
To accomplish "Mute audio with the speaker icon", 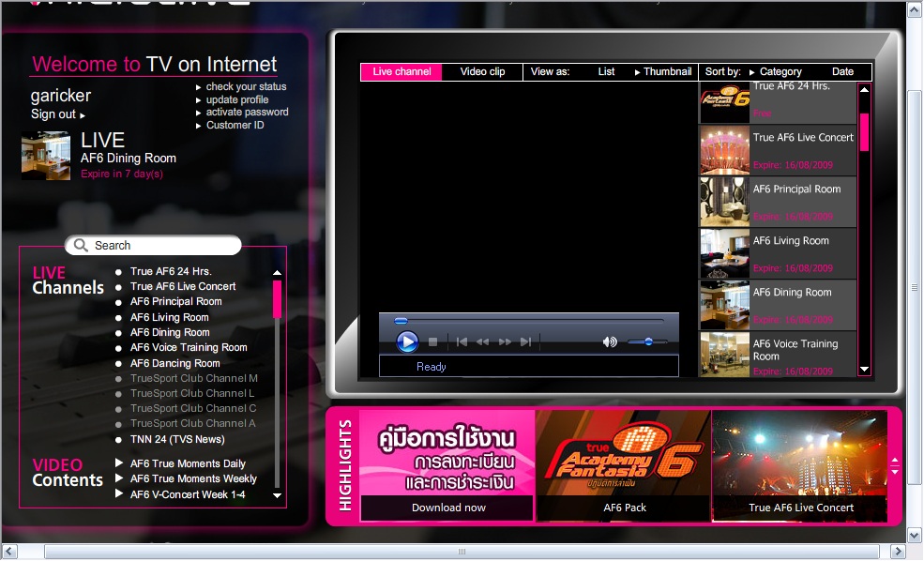I will coord(610,341).
